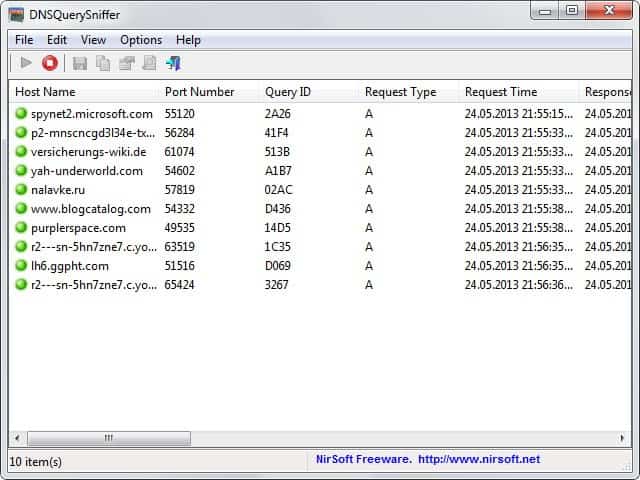Open the Help menu
640x480 pixels.
pyautogui.click(x=188, y=40)
